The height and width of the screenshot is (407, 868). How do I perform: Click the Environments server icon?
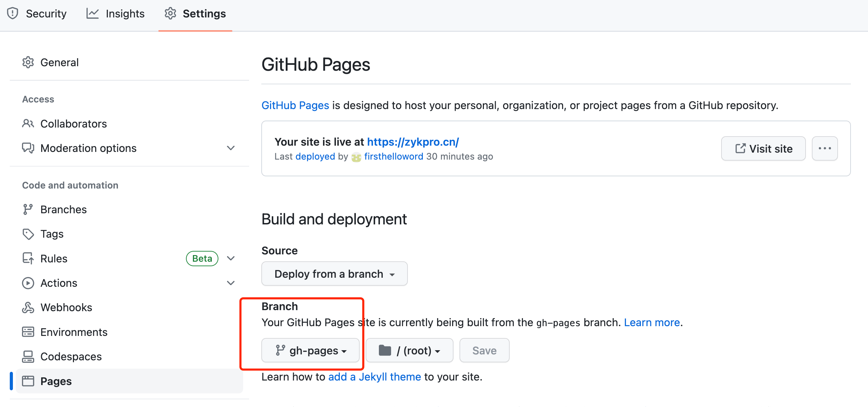click(28, 332)
